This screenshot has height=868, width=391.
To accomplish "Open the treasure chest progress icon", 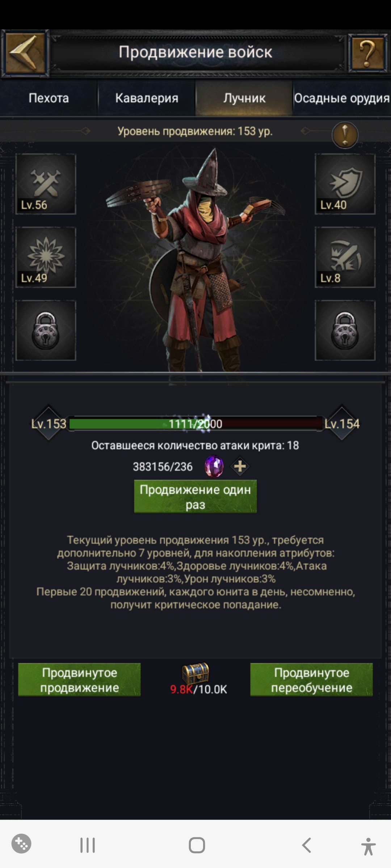I will [x=195, y=673].
